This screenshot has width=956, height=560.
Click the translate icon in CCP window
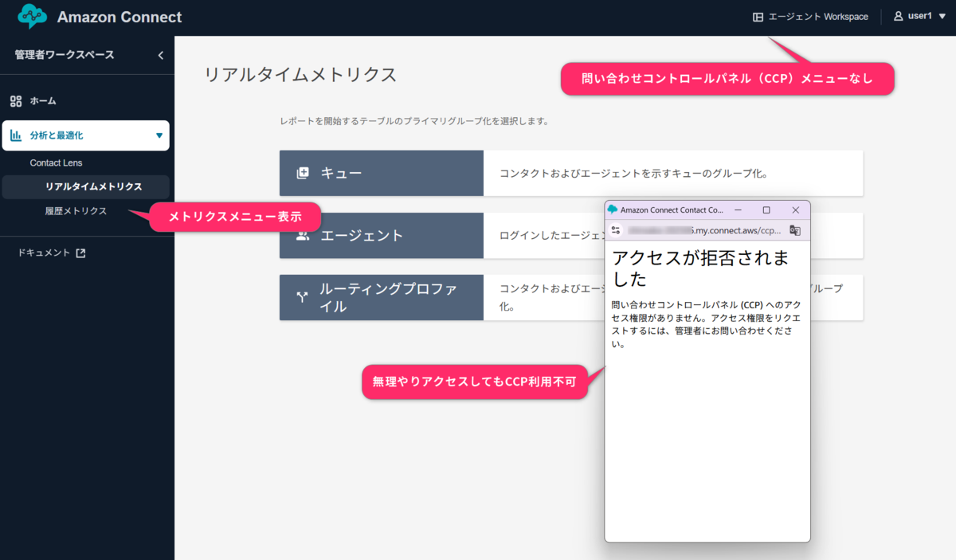click(x=794, y=230)
